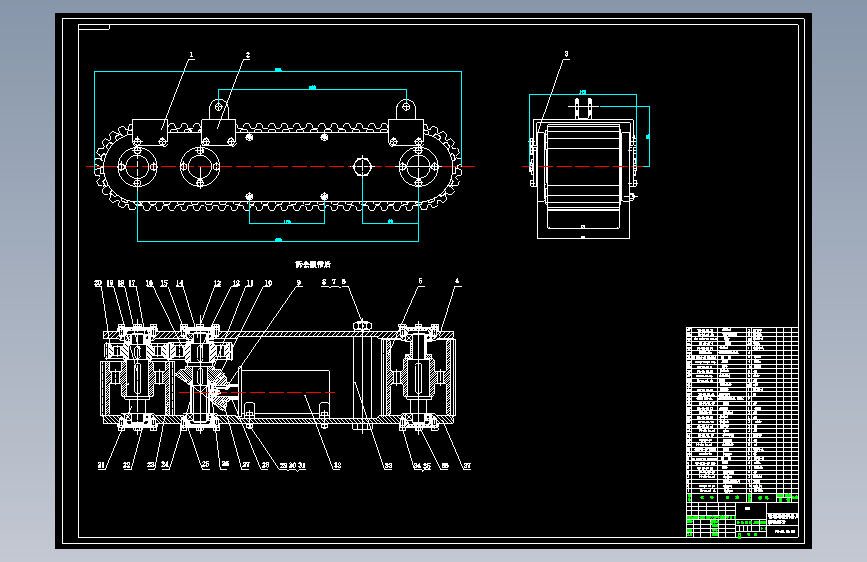This screenshot has width=867, height=562.
Task: Click callout label 4
Action: click(x=457, y=281)
